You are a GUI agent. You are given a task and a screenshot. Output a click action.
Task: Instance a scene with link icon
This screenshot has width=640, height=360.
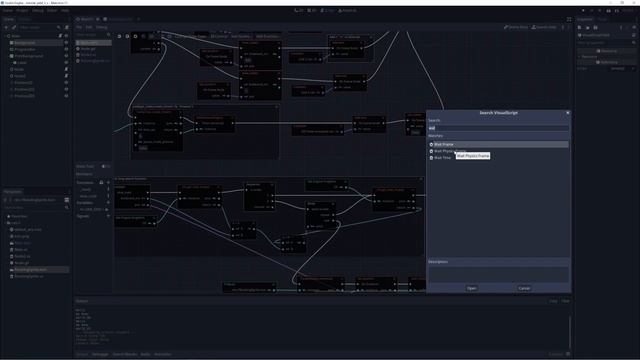(14, 27)
